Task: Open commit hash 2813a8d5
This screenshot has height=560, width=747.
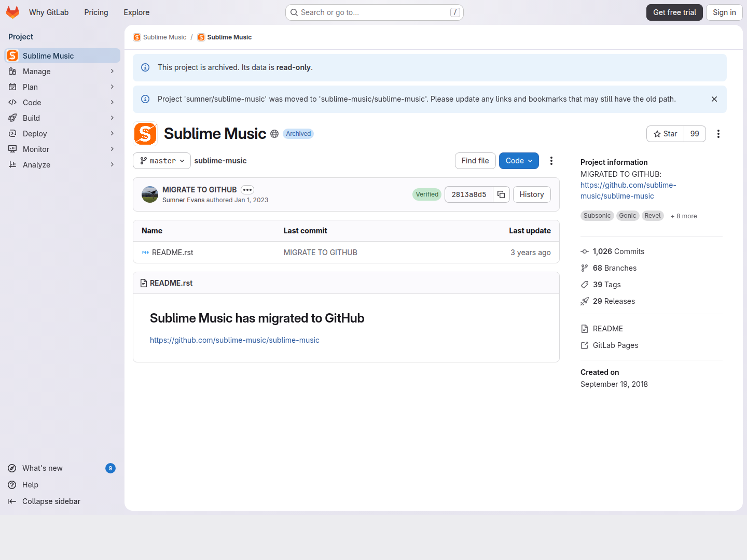Action: pos(469,194)
